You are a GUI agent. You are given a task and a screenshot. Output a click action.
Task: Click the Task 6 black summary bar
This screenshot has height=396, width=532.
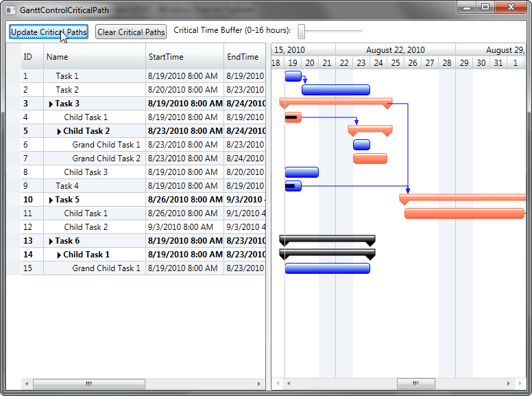(328, 239)
